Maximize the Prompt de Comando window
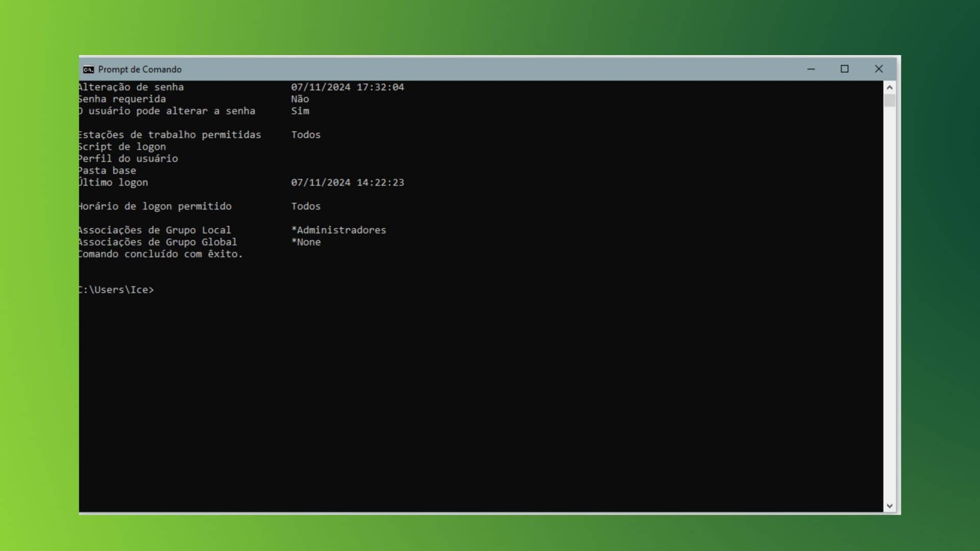Viewport: 980px width, 551px height. click(845, 69)
